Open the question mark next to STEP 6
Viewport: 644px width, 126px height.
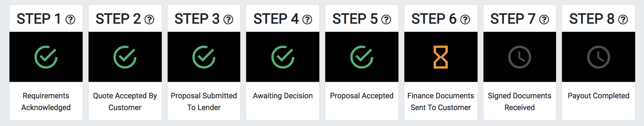(x=465, y=20)
